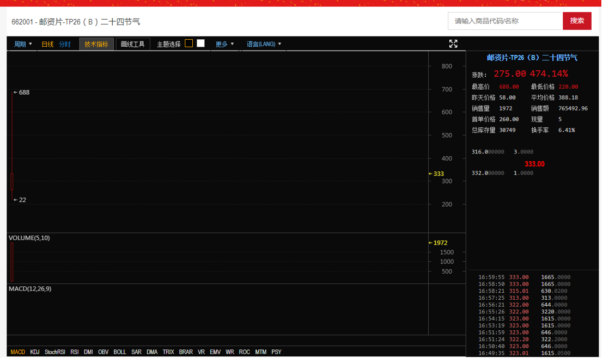This screenshot has height=364, width=603.
Task: Open the 画线工具 drawing tools
Action: 133,44
